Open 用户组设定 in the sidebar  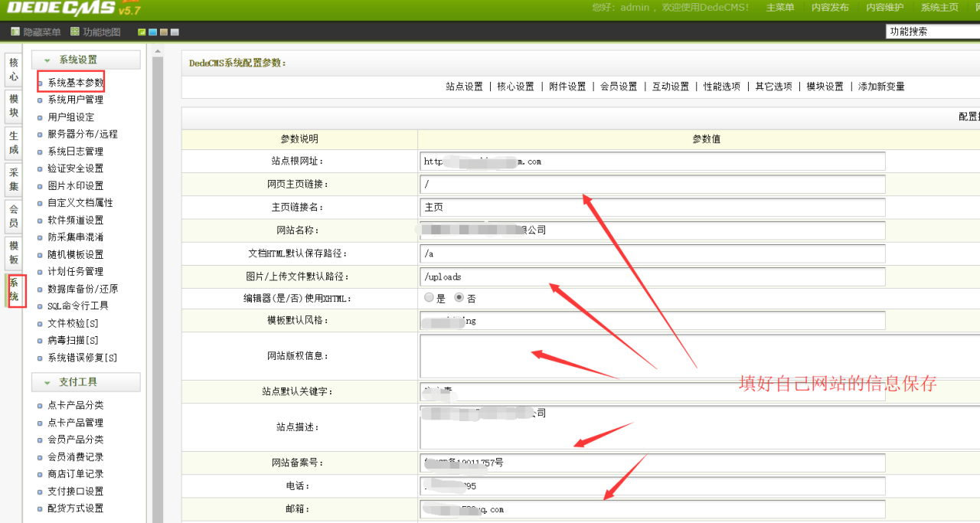pyautogui.click(x=70, y=117)
